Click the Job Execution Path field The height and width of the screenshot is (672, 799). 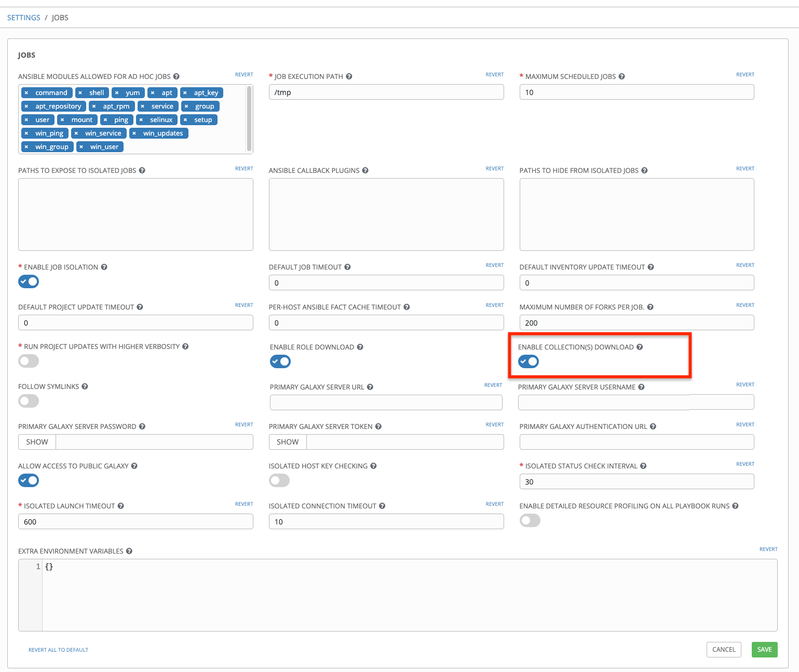(386, 92)
